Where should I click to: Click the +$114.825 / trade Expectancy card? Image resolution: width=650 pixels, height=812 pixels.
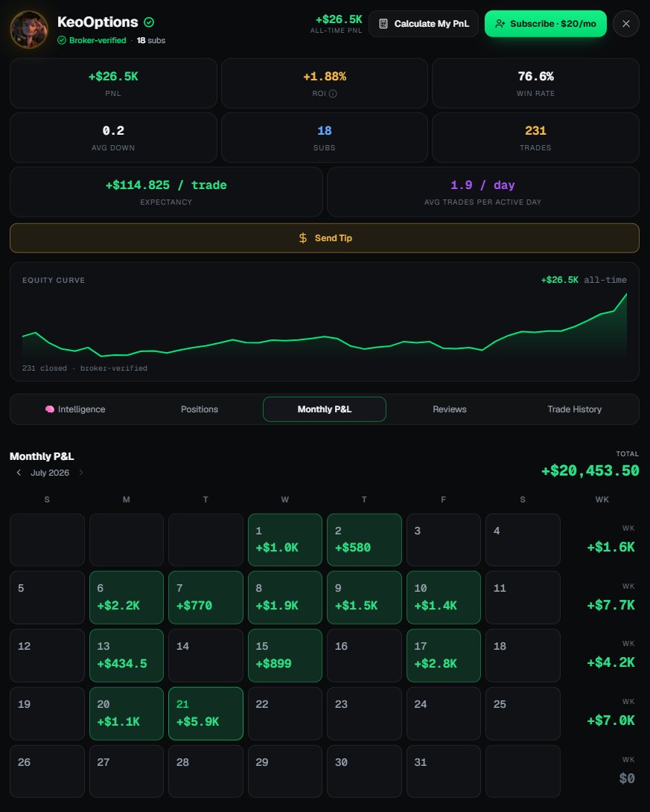[166, 192]
